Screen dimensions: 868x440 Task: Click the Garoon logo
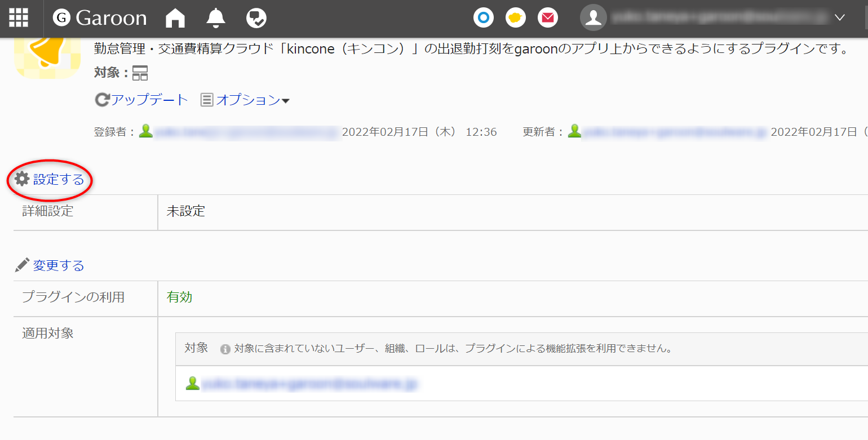100,18
